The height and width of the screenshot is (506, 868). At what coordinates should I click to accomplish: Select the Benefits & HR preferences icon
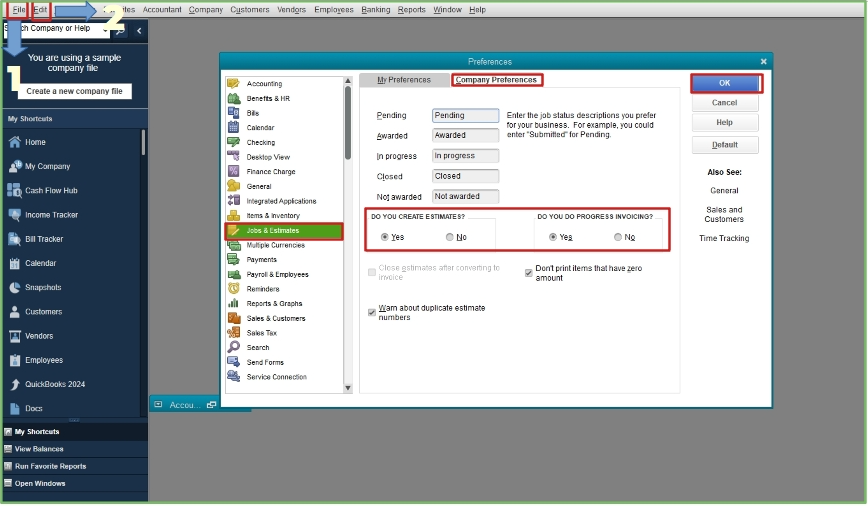(x=234, y=98)
